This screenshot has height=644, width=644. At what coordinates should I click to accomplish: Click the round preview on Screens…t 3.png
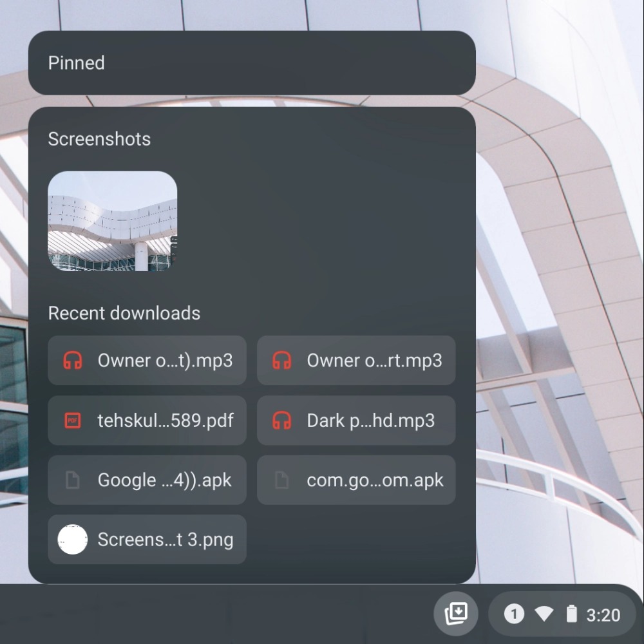tap(73, 540)
